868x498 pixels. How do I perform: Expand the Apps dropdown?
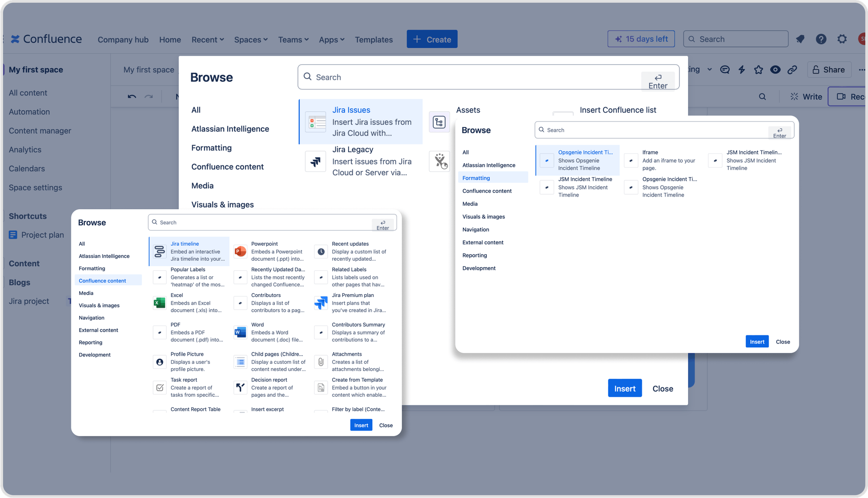point(331,39)
